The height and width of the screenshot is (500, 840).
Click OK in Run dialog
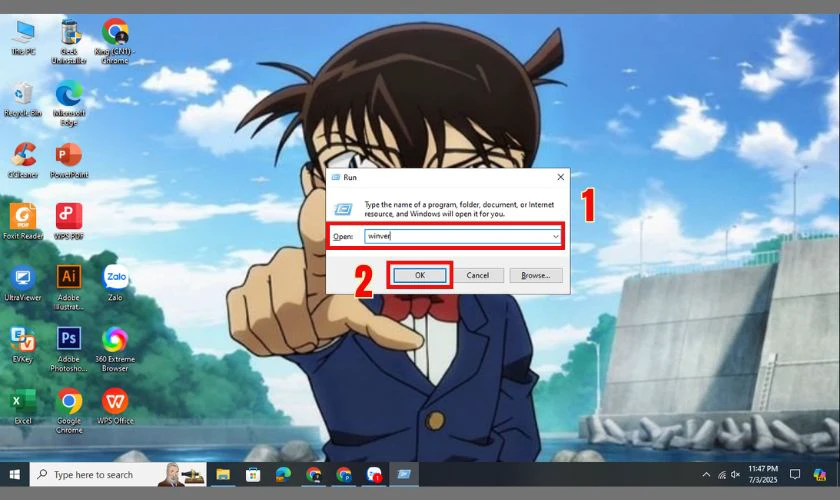[x=420, y=275]
